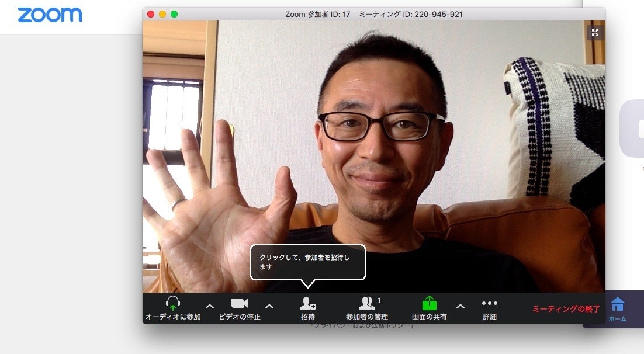Open the three-dot 詳細 menu
644x354 pixels.
490,303
